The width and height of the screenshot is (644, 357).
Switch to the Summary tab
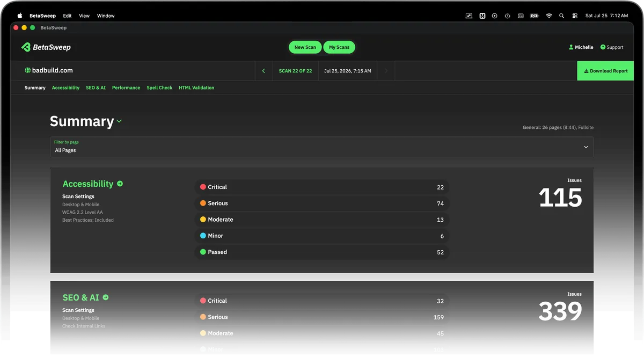click(x=35, y=88)
